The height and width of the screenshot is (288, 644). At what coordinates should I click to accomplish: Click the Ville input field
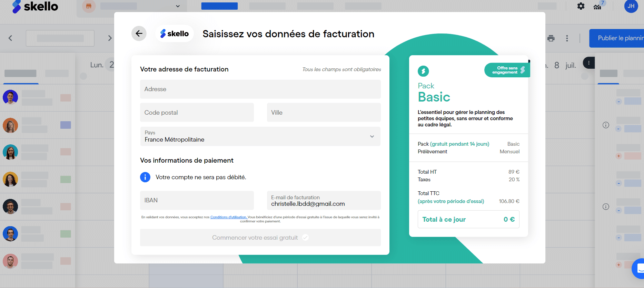click(x=324, y=113)
